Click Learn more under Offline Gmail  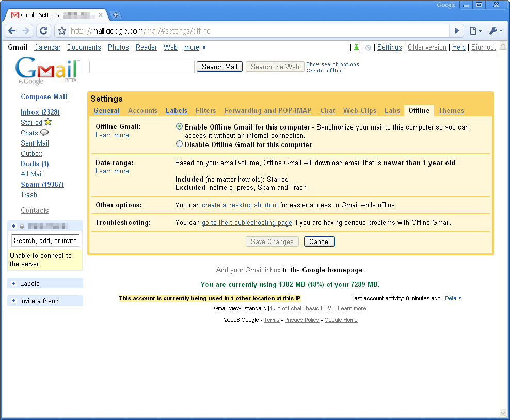tap(112, 135)
